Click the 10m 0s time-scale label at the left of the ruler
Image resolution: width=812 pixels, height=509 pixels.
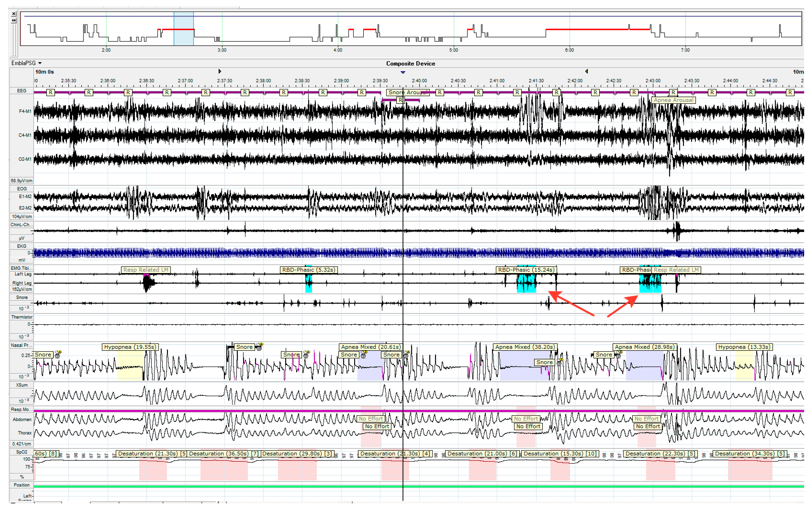coord(44,72)
